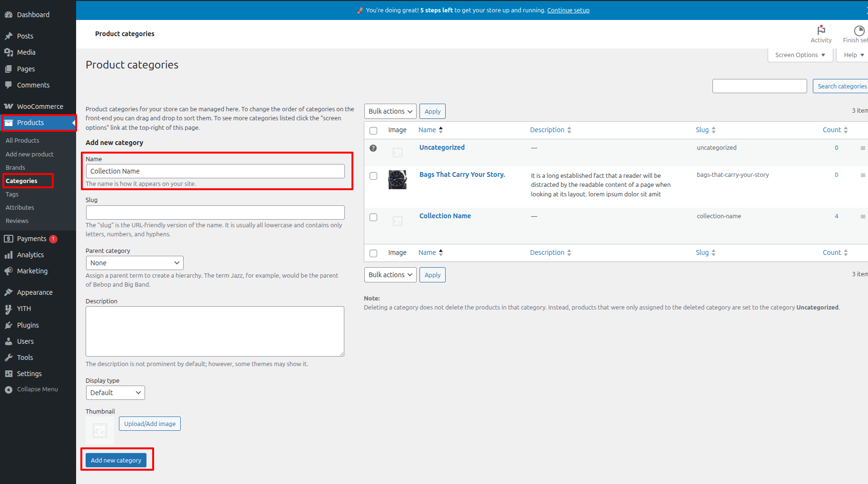The height and width of the screenshot is (484, 868).
Task: Click the Plugins icon in sidebar
Action: tap(9, 325)
